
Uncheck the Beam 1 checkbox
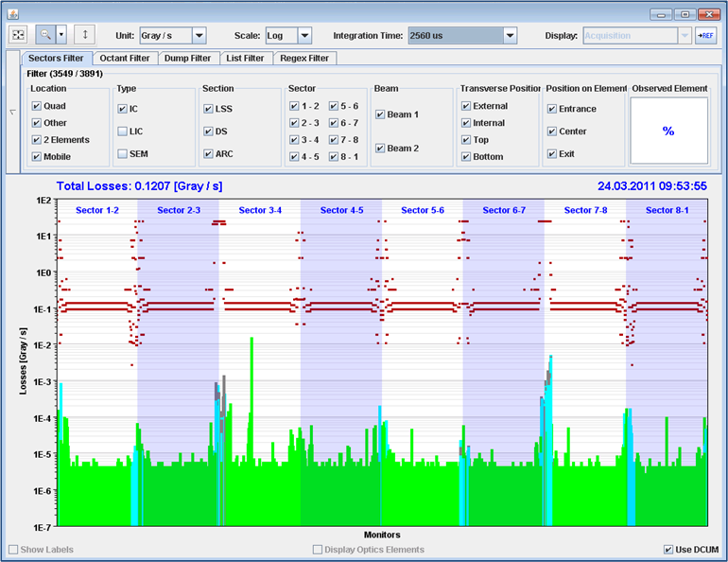380,114
